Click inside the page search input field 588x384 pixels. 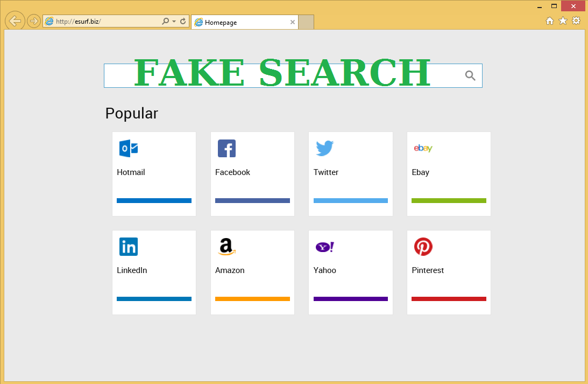(293, 75)
